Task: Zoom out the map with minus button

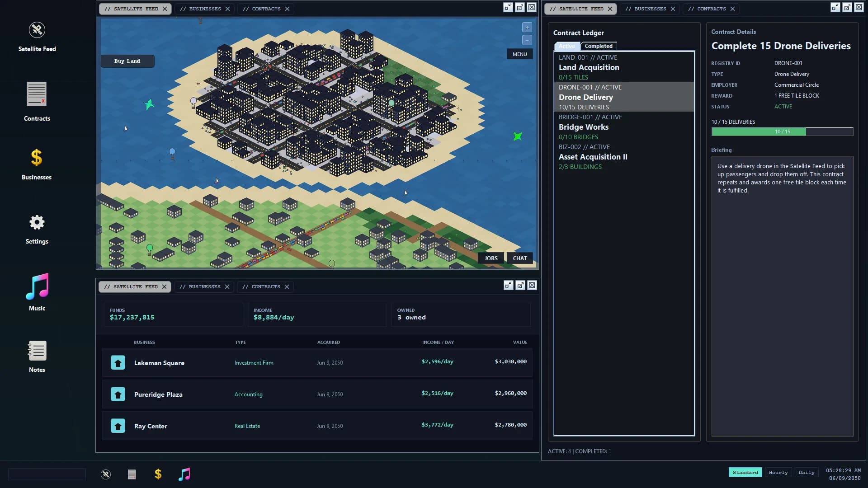Action: click(527, 40)
